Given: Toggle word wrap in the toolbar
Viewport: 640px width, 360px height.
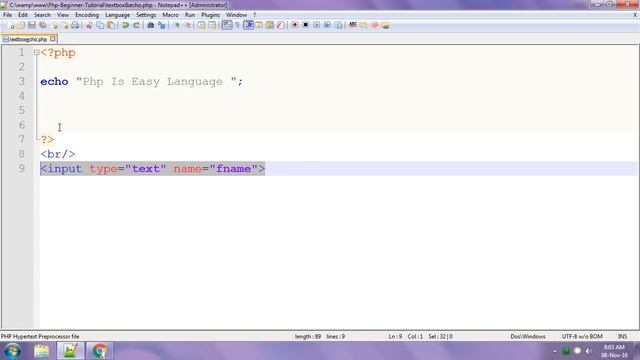Looking at the screenshot, I should coord(227,25).
